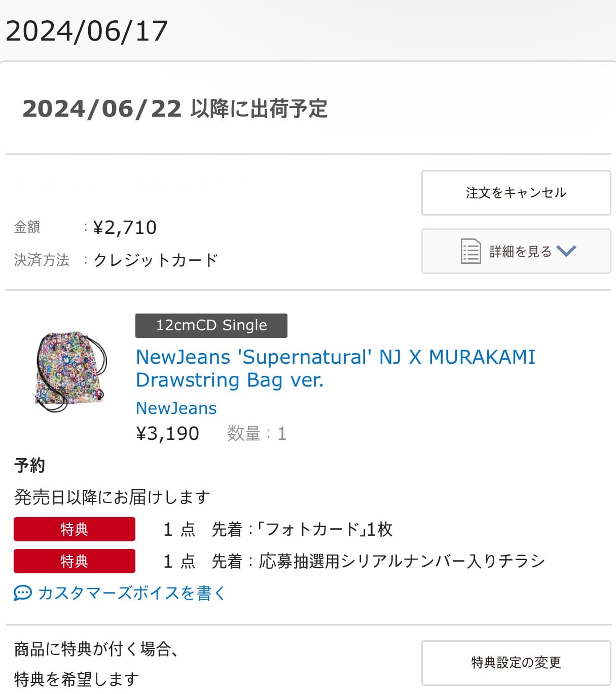Click the 12cmCD Single format label
This screenshot has height=694, width=616.
pyautogui.click(x=211, y=326)
